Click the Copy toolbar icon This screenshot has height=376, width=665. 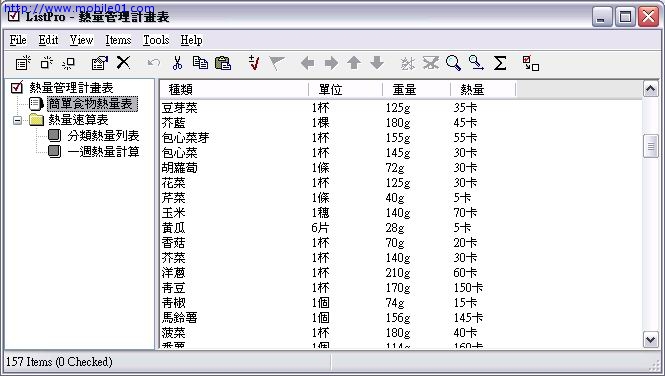point(200,63)
